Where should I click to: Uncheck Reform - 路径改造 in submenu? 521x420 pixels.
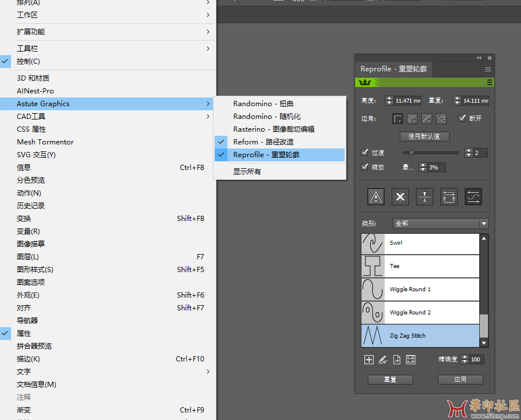click(280, 142)
